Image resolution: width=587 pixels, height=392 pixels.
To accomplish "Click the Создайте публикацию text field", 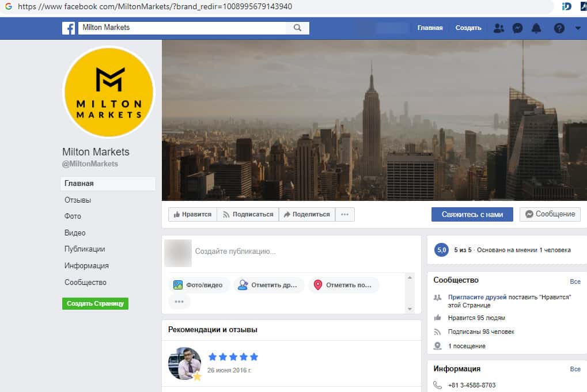I will 235,252.
